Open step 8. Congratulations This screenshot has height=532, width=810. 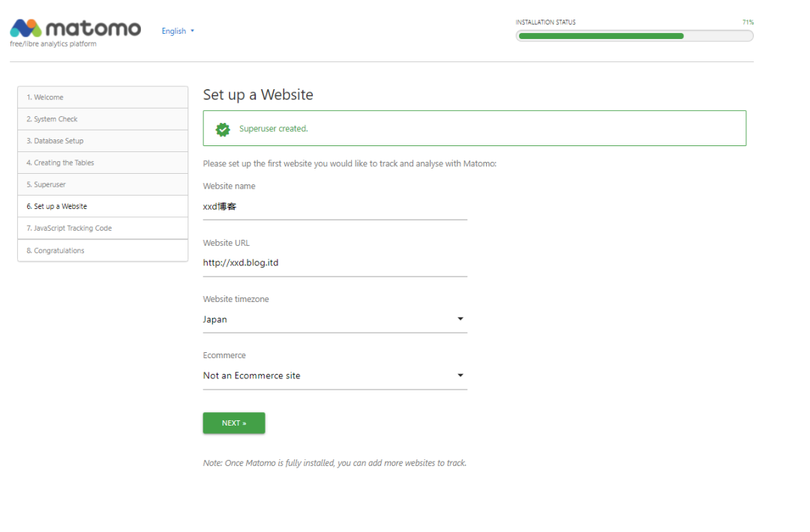click(103, 250)
